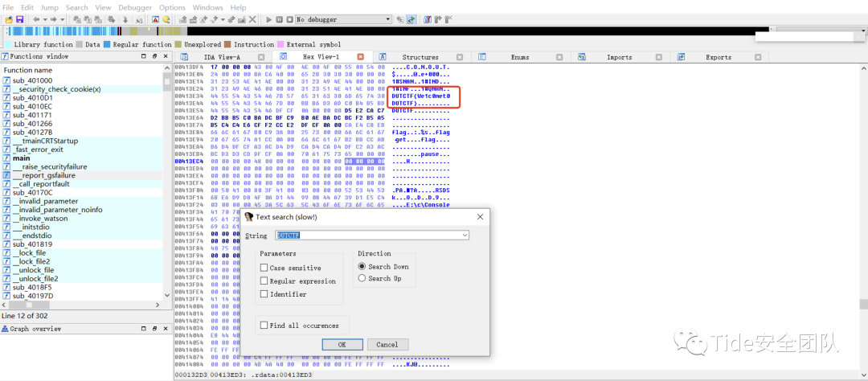Image resolution: width=868 pixels, height=381 pixels.
Task: Click the pause process toolbar icon
Action: [280, 18]
